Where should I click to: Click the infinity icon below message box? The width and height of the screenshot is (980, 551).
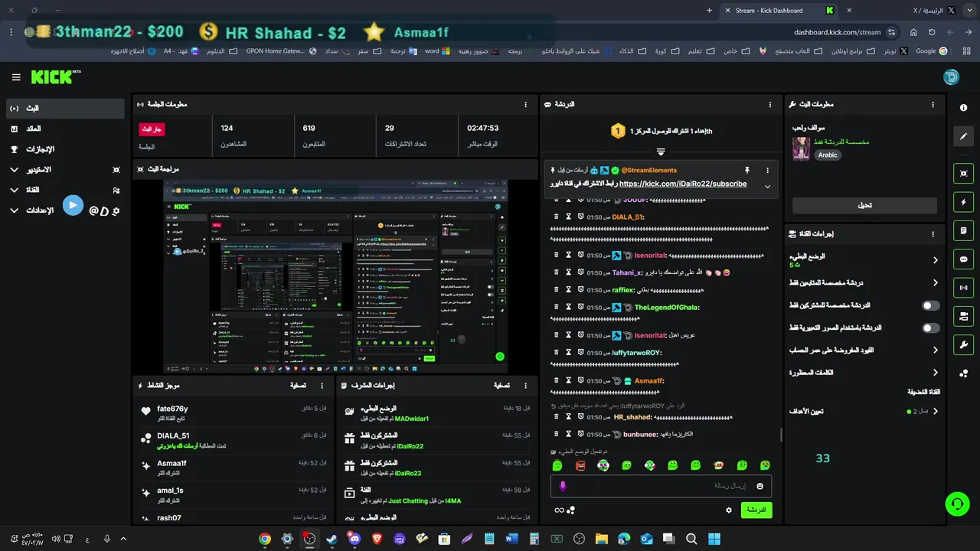click(559, 510)
